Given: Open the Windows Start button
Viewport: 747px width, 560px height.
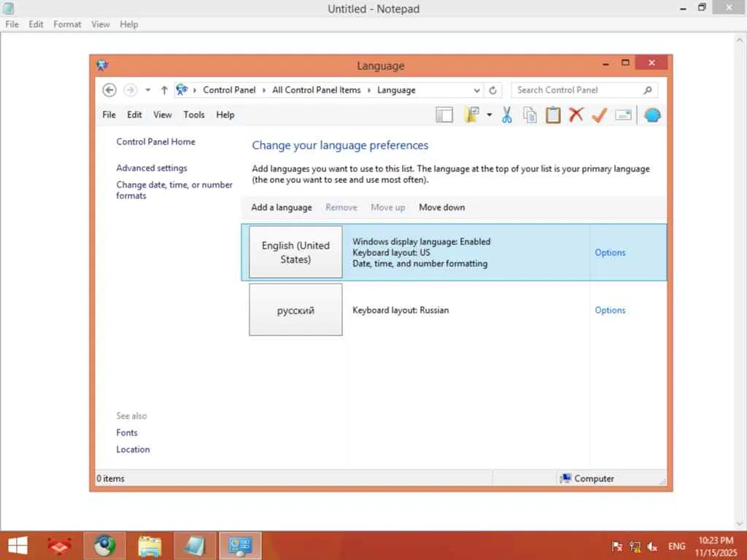Looking at the screenshot, I should pyautogui.click(x=18, y=545).
